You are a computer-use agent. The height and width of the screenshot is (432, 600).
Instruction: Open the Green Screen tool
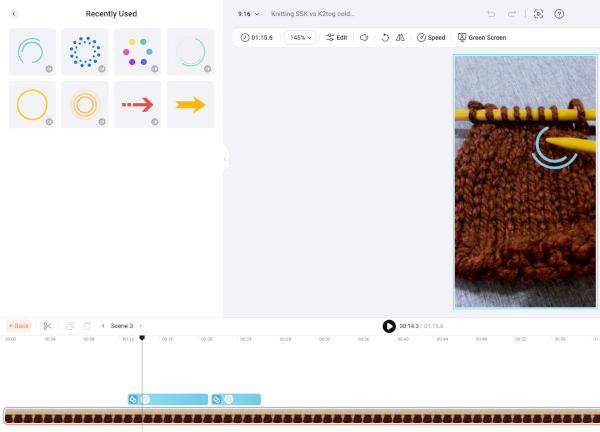coord(482,37)
